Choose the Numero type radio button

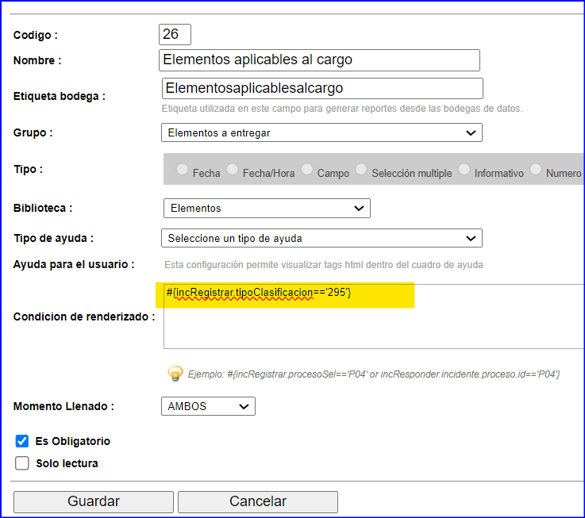click(535, 169)
